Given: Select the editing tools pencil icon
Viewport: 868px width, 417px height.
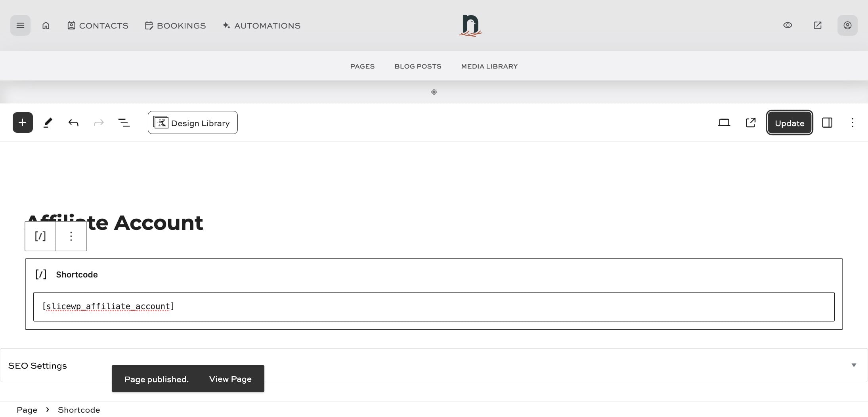Looking at the screenshot, I should coord(48,122).
